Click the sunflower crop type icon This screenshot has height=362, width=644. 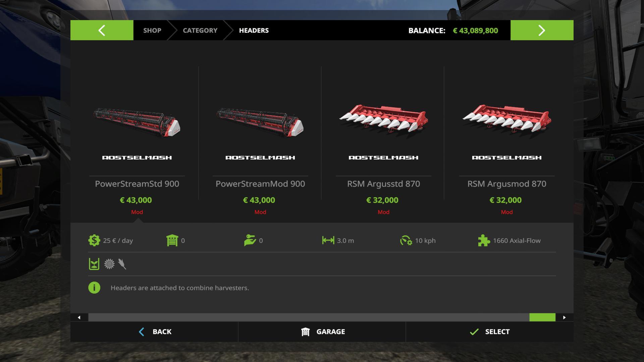[x=109, y=264]
